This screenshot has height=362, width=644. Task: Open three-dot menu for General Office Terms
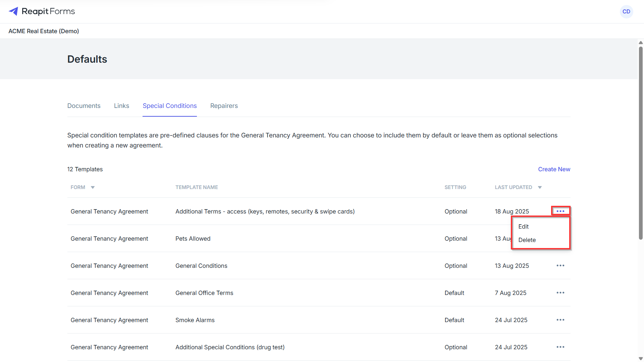tap(560, 293)
